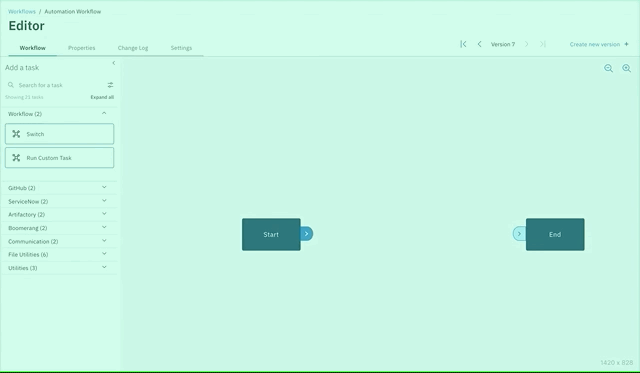The image size is (640, 373).
Task: Click Expand all in task list
Action: click(x=102, y=97)
